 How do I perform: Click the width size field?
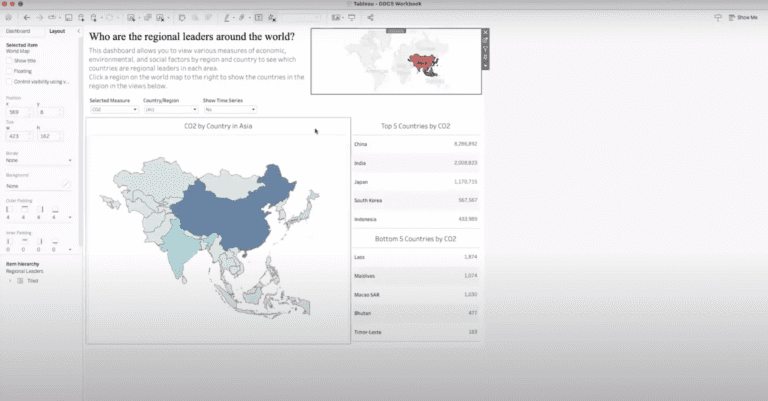click(x=20, y=136)
